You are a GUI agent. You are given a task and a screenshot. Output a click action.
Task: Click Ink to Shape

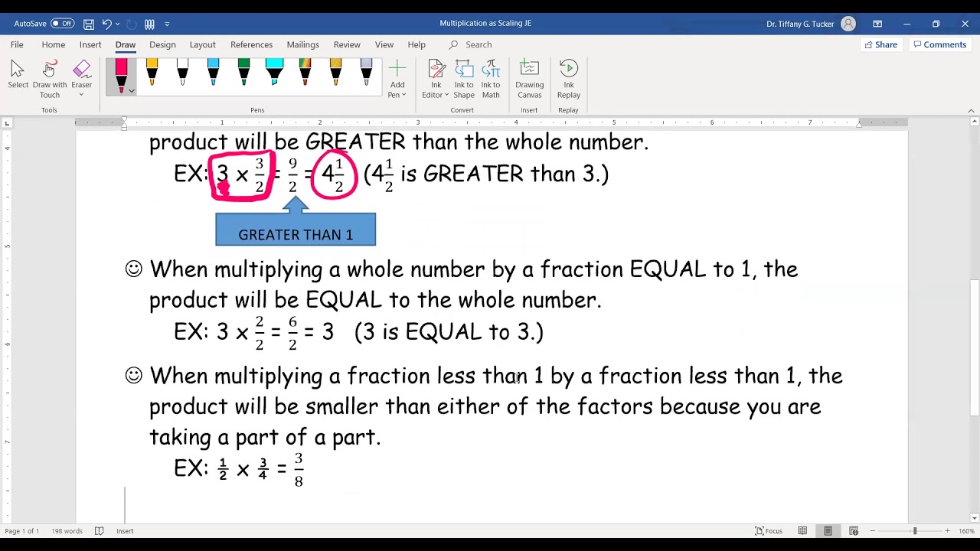pos(464,80)
